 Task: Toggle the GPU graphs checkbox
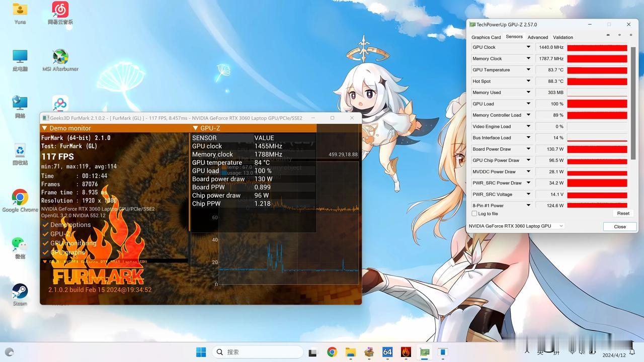coord(46,252)
